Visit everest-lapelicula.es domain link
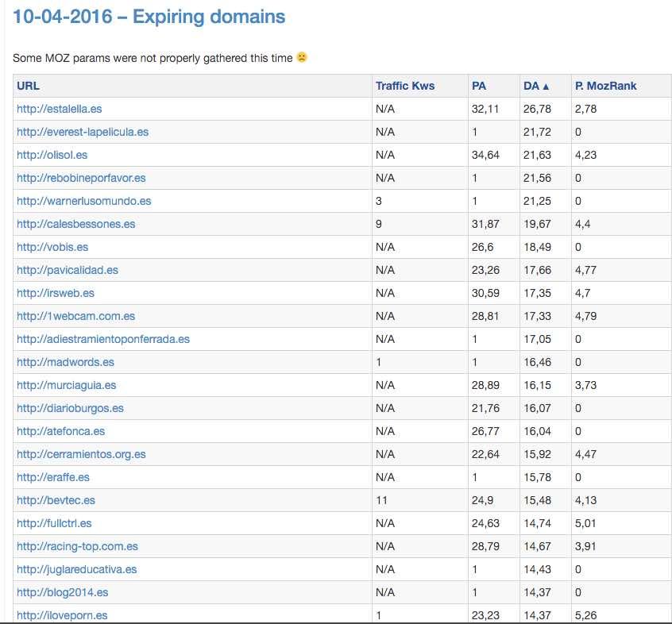Viewport: 672px width, 624px height. point(83,132)
